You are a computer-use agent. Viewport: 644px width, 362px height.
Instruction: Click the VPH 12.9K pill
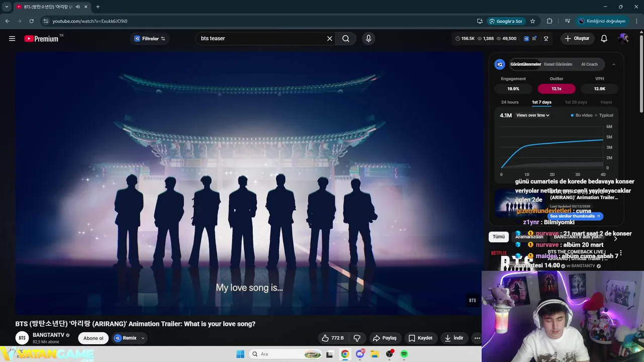pos(599,88)
